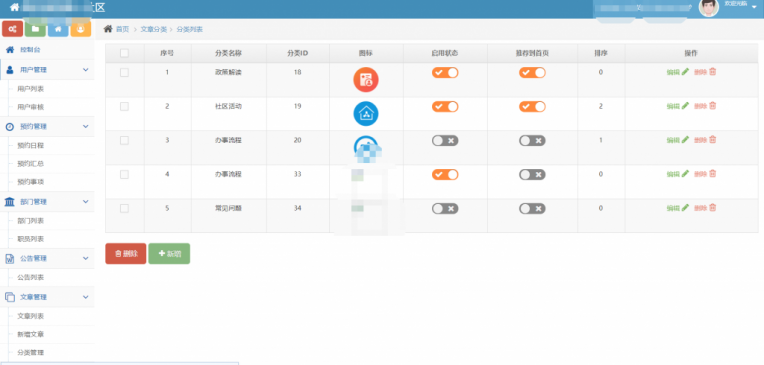Click the trash delete icon for category ID 20
The height and width of the screenshot is (365, 764).
pos(712,140)
